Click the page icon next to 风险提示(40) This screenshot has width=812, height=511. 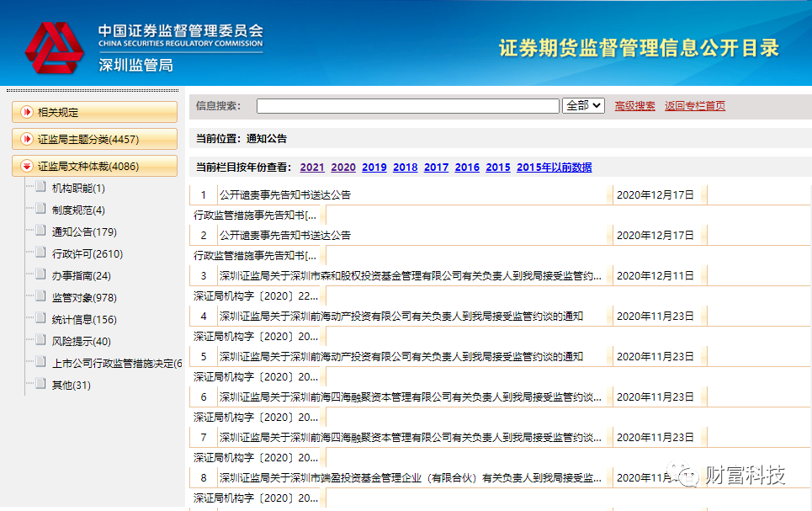coord(40,340)
